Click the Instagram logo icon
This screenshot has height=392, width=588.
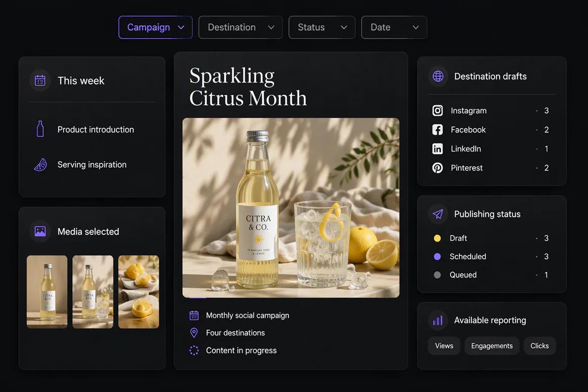[437, 110]
